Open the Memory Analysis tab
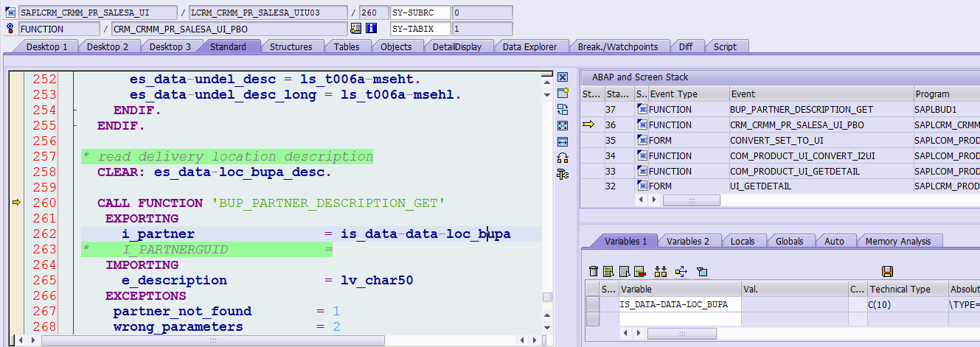Viewport: 980px width, 347px height. click(897, 241)
